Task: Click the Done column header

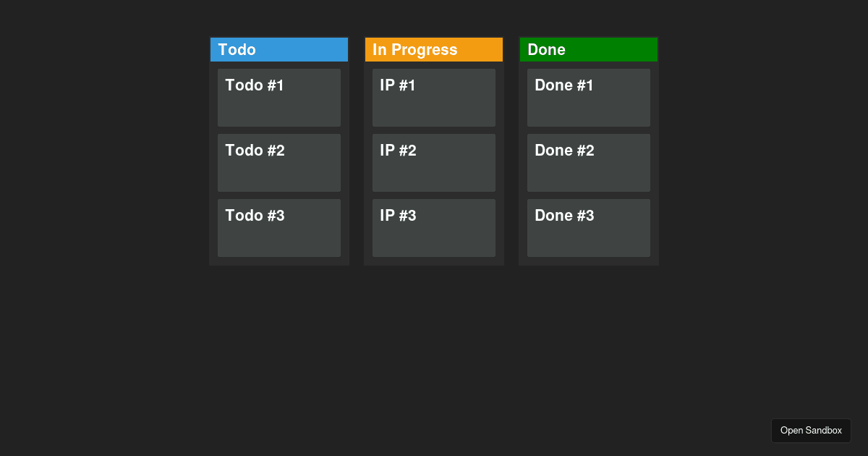Action: click(588, 49)
